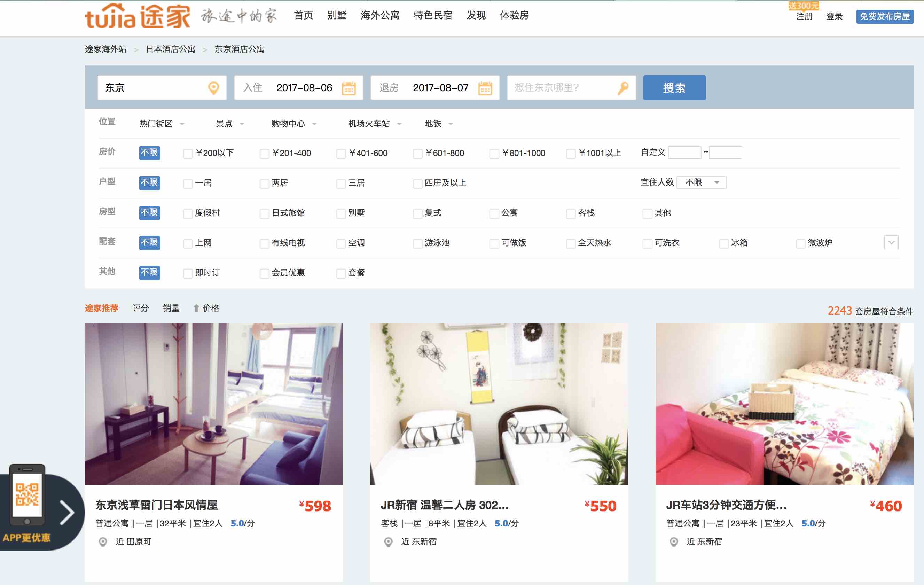Viewport: 924px width, 585px height.
Task: Open the 宜住人数 不限 dropdown
Action: coord(701,182)
